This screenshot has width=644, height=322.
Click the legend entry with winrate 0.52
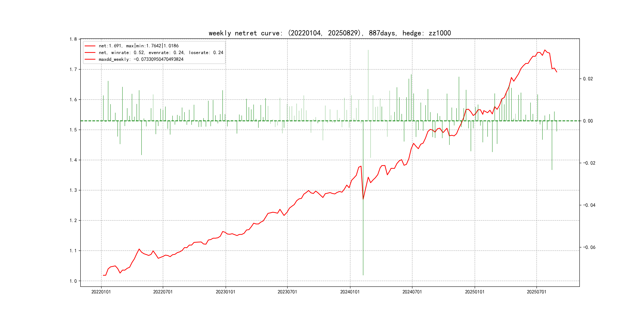click(161, 52)
